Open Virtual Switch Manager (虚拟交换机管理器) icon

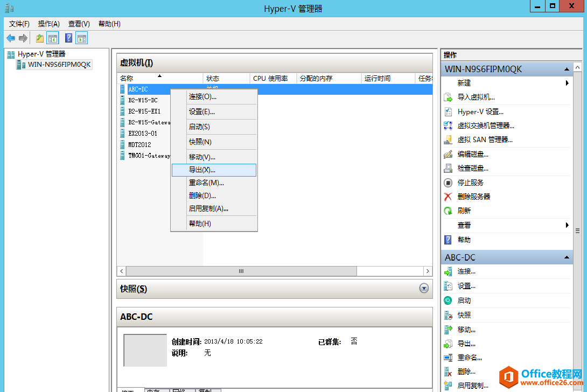click(x=448, y=125)
